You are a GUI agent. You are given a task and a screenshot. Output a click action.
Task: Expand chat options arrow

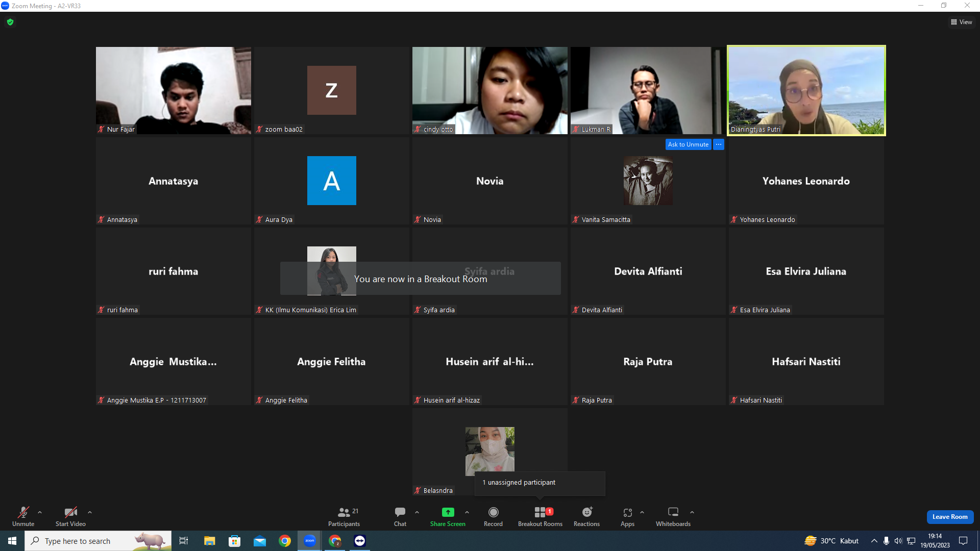417,512
